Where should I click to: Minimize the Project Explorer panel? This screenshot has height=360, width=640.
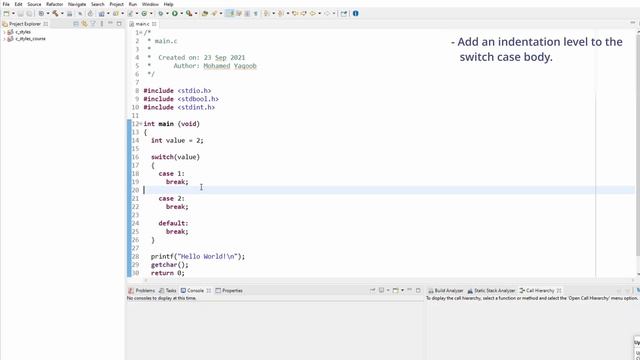pos(110,24)
